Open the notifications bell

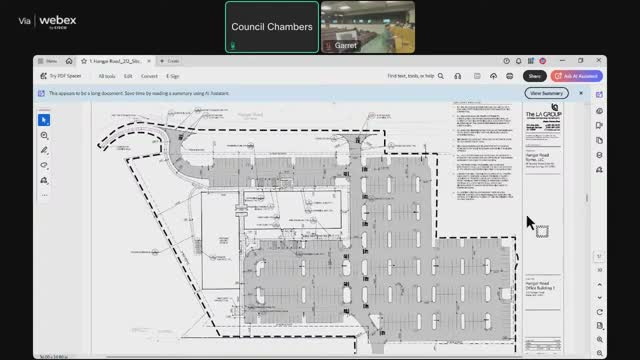click(x=518, y=61)
